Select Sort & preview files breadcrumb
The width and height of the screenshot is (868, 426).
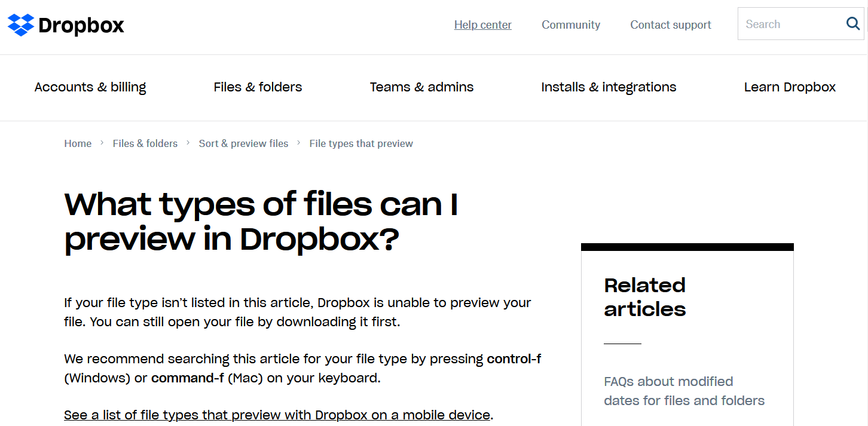(x=243, y=143)
